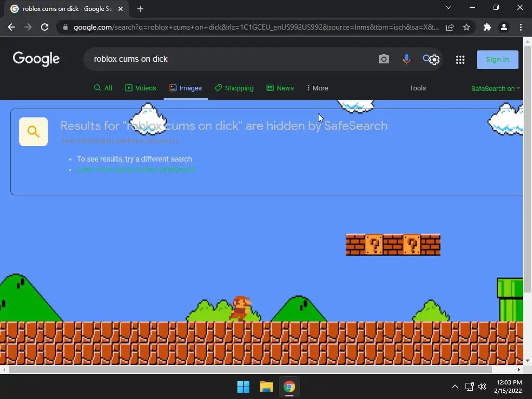Screen dimensions: 532x399
Task: Click the horizontal scrollbar thumb
Action: (250, 369)
